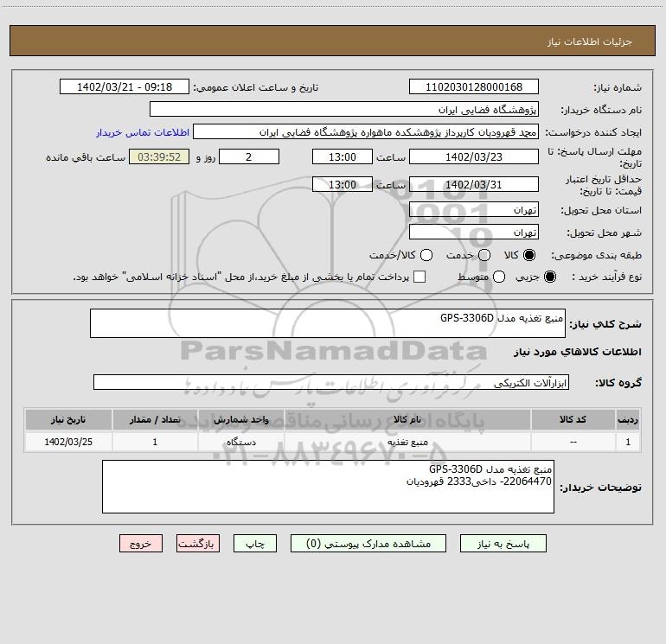Click the پاسخ به نیاز button
This screenshot has height=644, width=666.
[x=503, y=544]
